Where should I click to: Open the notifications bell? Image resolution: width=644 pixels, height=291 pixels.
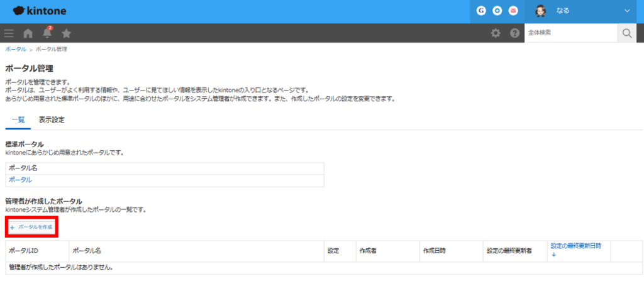pos(47,33)
